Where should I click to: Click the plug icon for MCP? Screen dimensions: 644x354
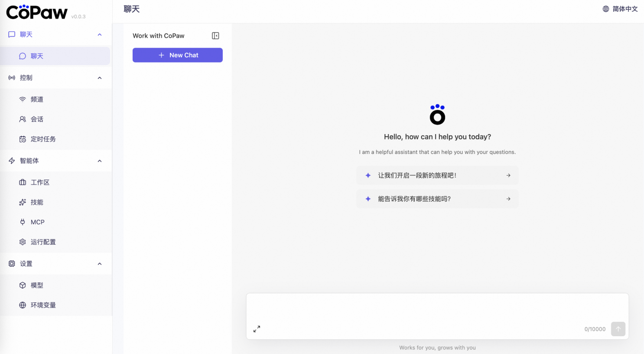click(23, 222)
